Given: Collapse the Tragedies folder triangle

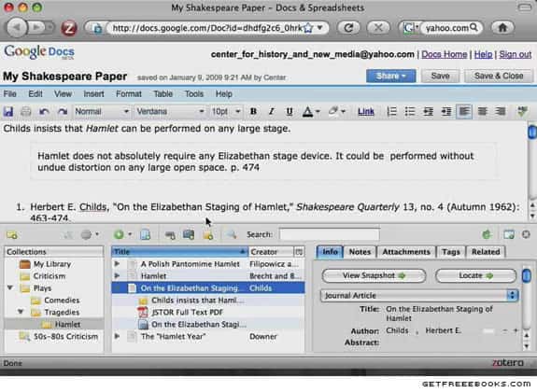Looking at the screenshot, I should point(21,312).
